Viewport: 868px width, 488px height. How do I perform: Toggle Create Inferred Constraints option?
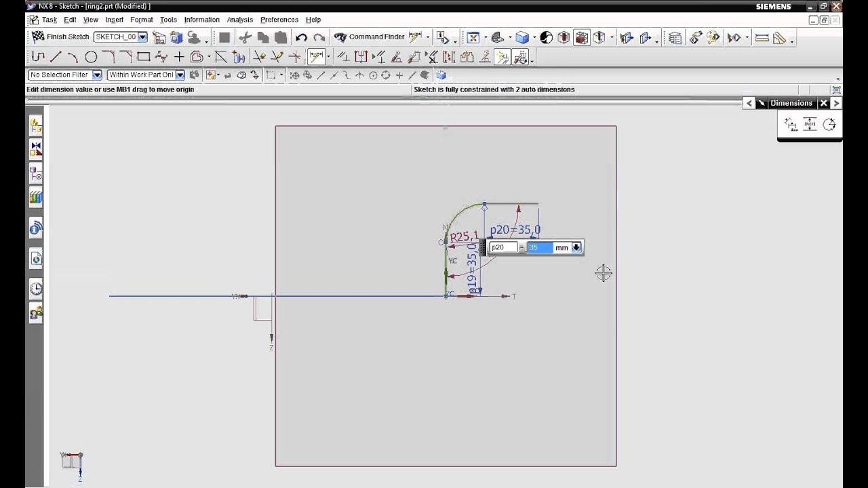[502, 58]
